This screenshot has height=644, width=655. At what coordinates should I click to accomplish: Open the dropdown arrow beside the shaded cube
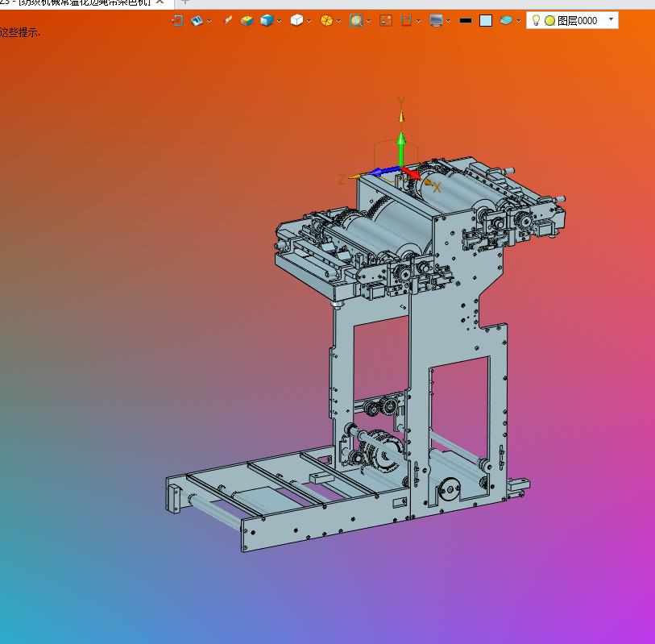coord(279,21)
